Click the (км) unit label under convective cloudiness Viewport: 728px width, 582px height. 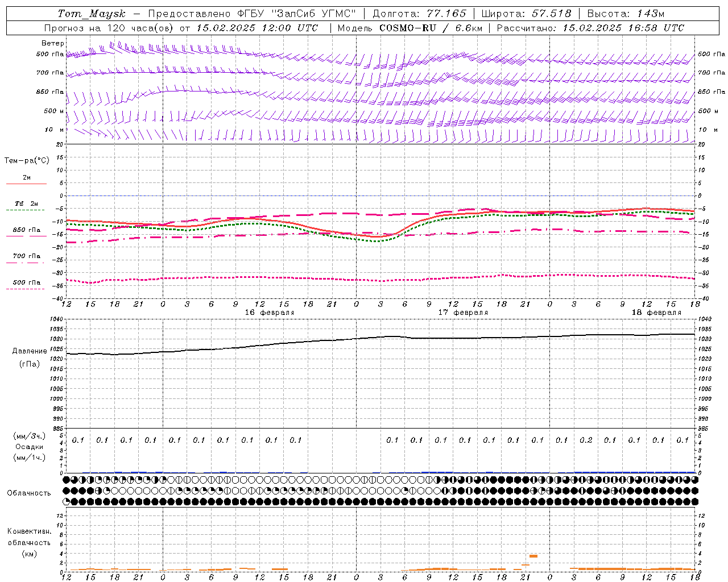click(29, 554)
